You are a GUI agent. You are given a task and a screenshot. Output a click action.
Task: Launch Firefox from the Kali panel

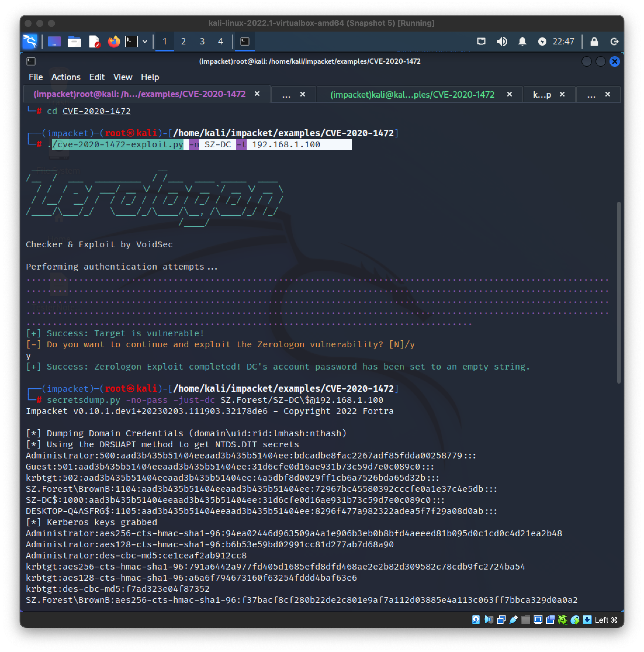114,42
